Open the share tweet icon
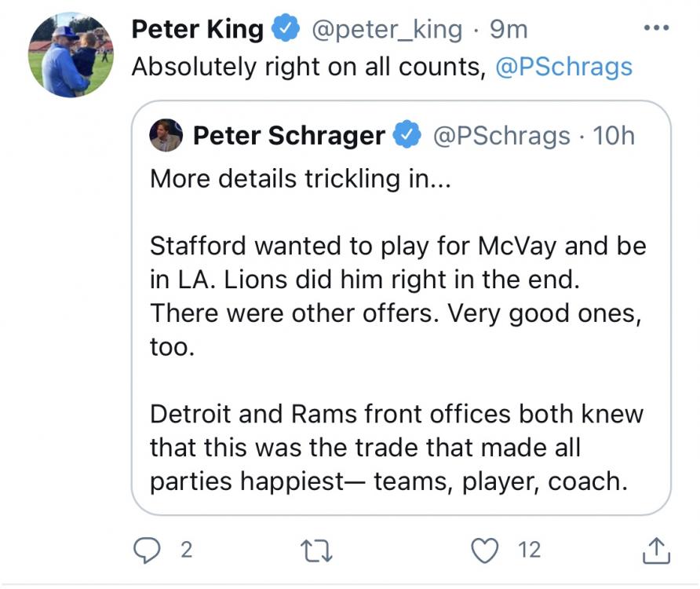 tap(655, 551)
